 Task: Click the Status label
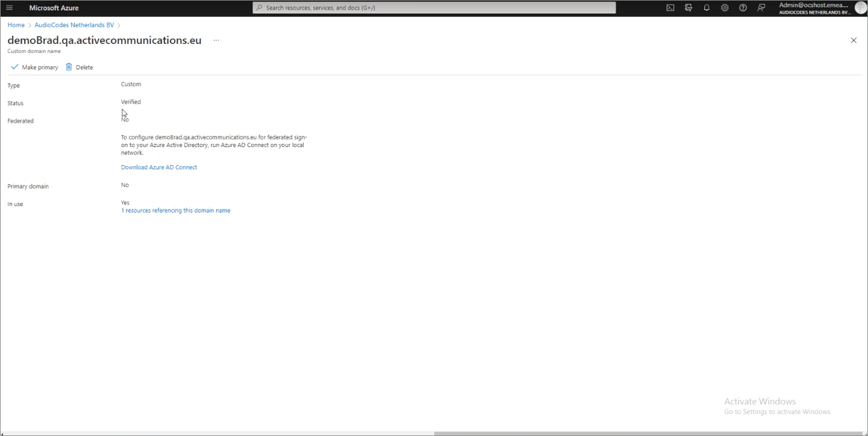coord(15,104)
